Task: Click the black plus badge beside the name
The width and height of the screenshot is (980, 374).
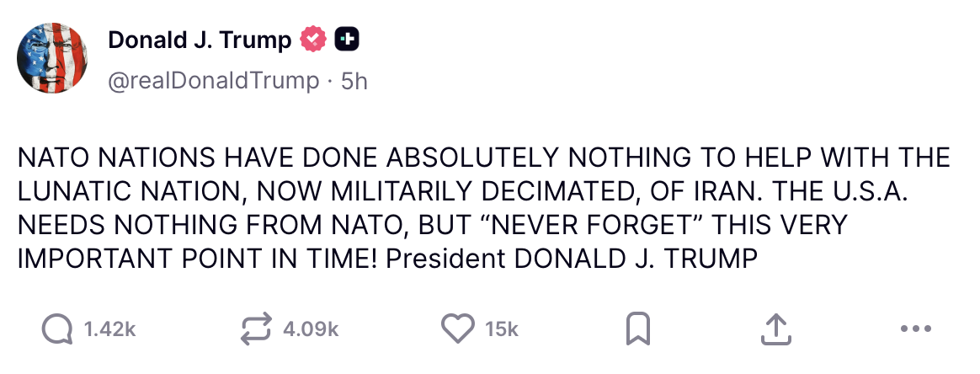Action: pos(347,39)
